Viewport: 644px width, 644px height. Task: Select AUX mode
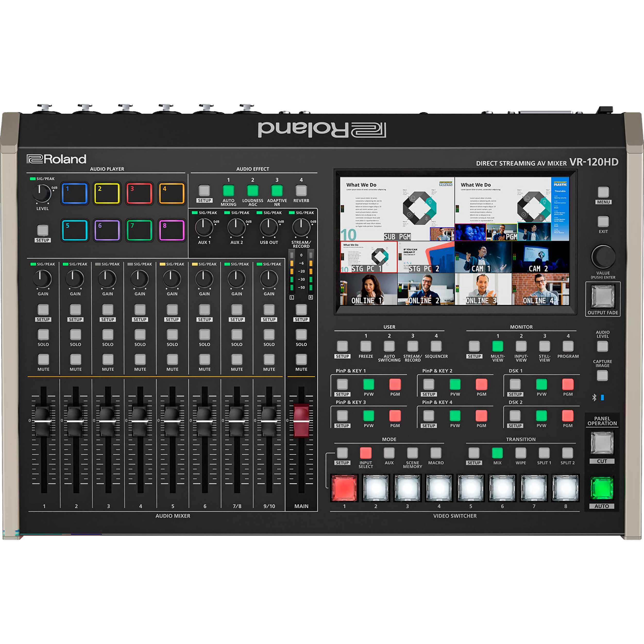389,453
